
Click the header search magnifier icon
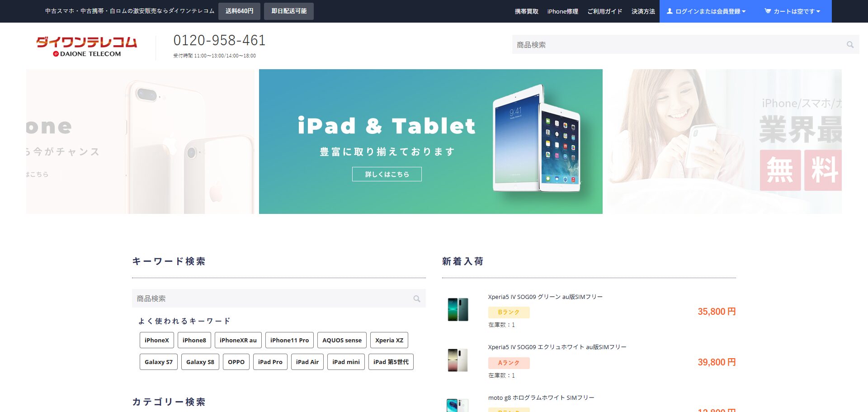850,45
